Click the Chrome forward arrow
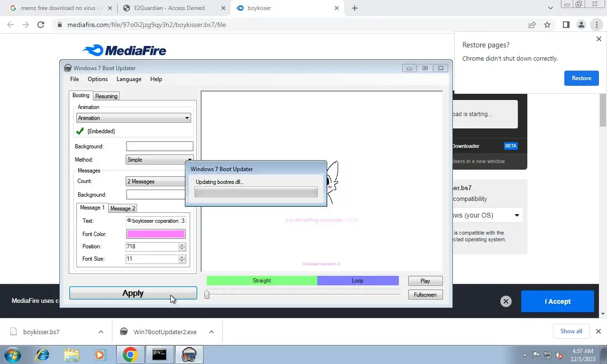 (26, 25)
